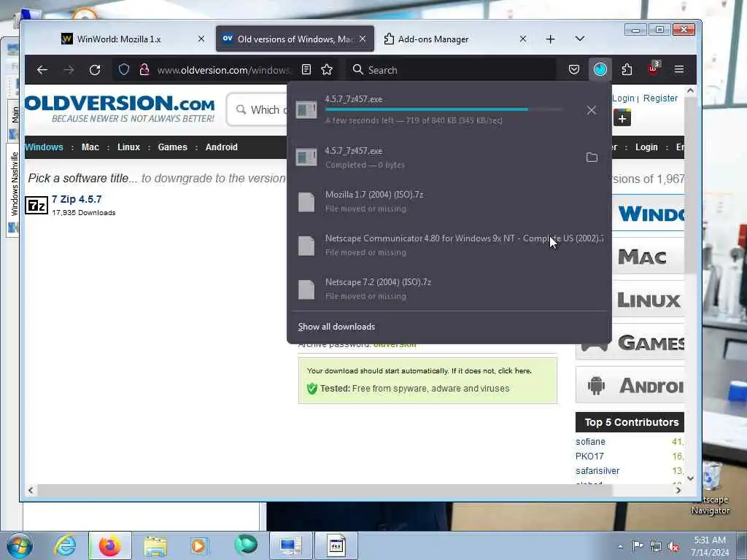Click the Firefox taskbar icon
This screenshot has height=560, width=747.
[x=109, y=545]
